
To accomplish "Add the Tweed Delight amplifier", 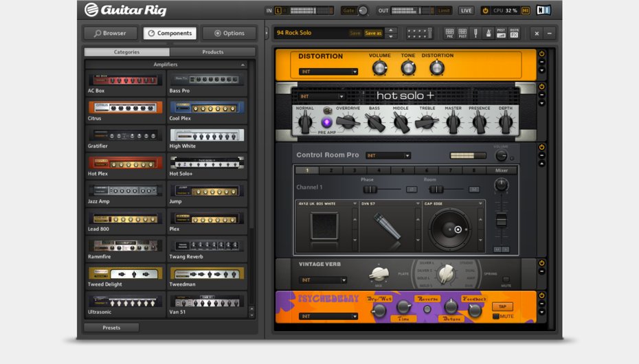I will [x=126, y=273].
